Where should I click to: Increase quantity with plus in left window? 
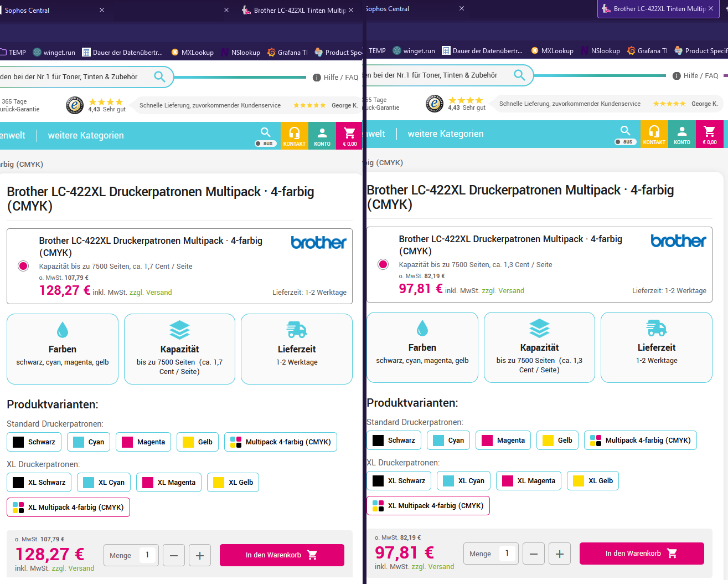(200, 555)
